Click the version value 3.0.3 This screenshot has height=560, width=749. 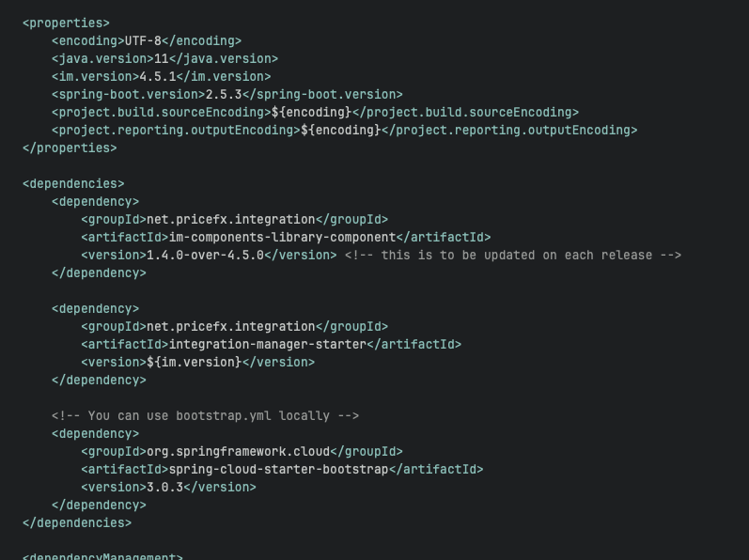(x=164, y=487)
